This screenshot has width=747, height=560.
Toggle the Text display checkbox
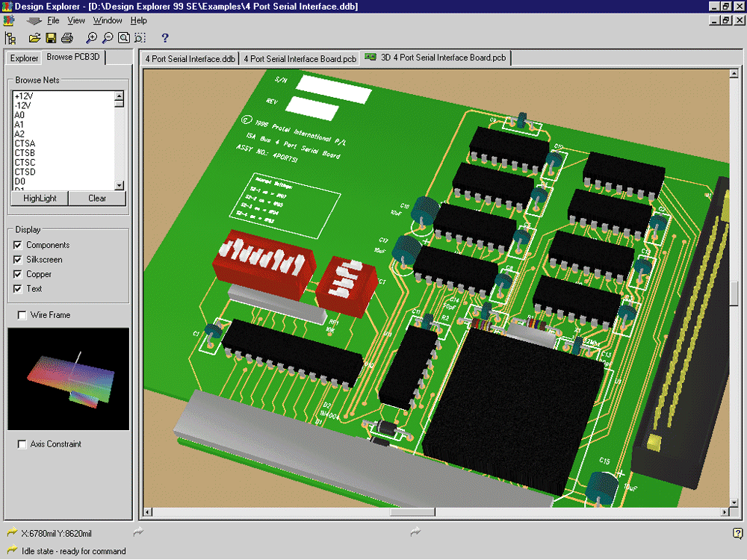tap(18, 289)
